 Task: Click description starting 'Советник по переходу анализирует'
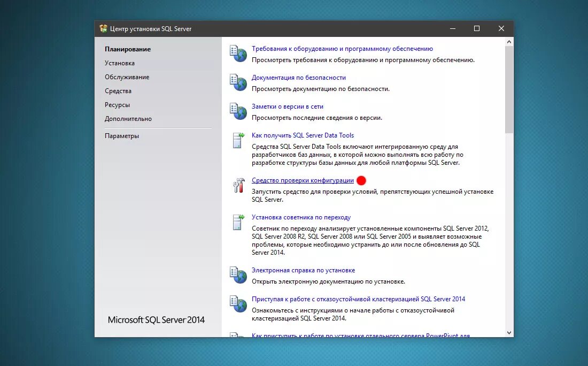coord(370,240)
